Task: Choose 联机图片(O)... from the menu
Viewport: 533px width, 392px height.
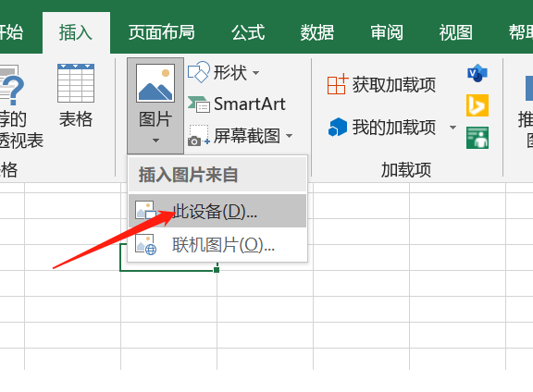Action: (217, 245)
